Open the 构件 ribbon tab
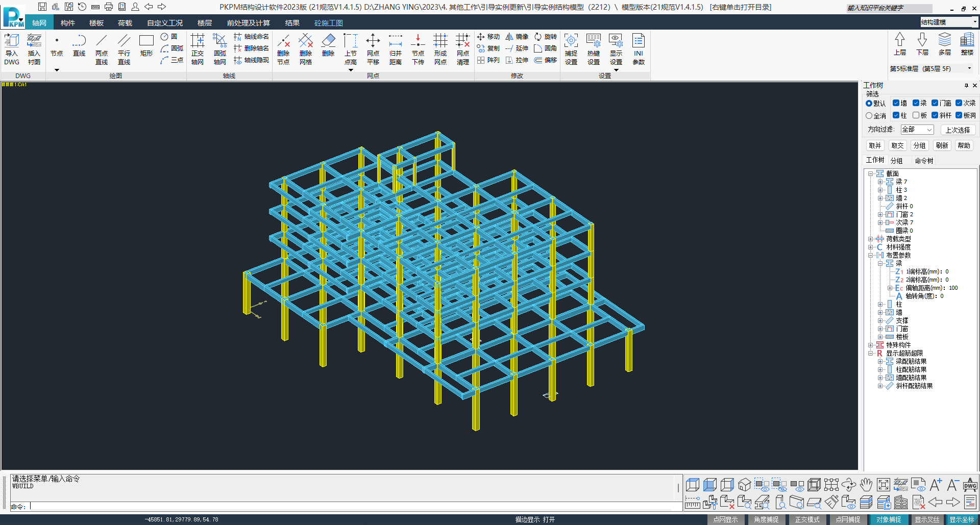980x525 pixels. click(x=67, y=23)
